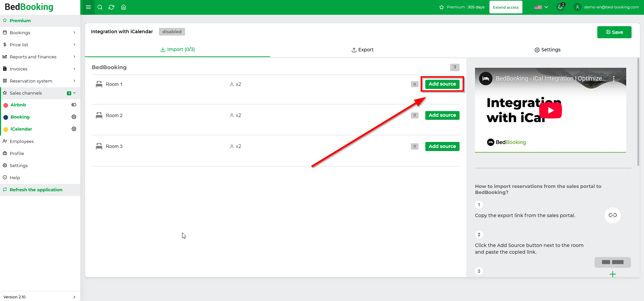Open the video's three-dot options menu
The height and width of the screenshot is (301, 644).
pyautogui.click(x=614, y=79)
